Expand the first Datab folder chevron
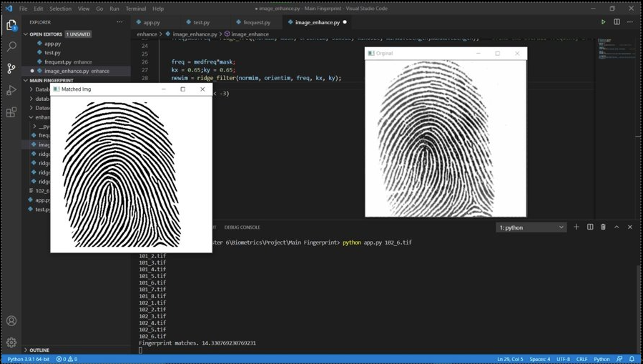643x364 pixels. (x=31, y=89)
